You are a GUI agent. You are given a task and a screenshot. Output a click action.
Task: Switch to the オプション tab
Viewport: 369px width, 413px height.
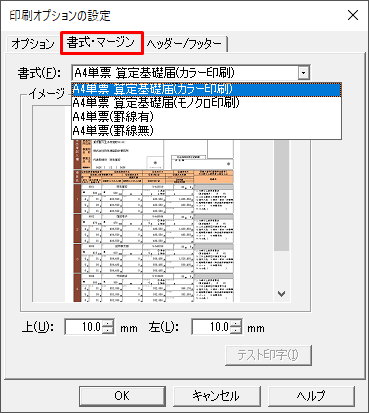pos(32,43)
